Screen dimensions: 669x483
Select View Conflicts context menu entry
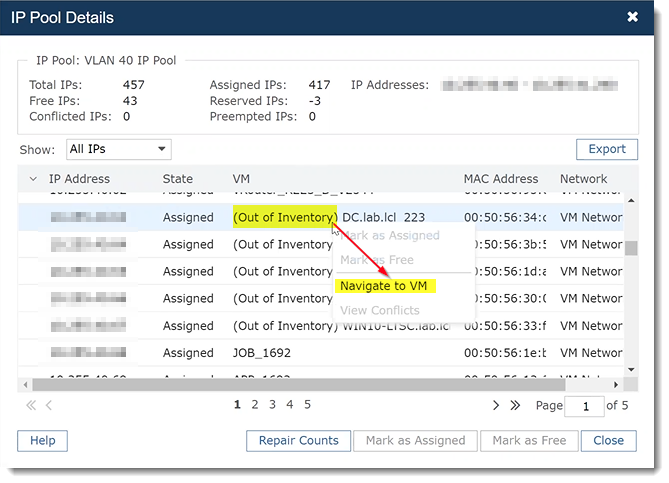click(x=380, y=310)
